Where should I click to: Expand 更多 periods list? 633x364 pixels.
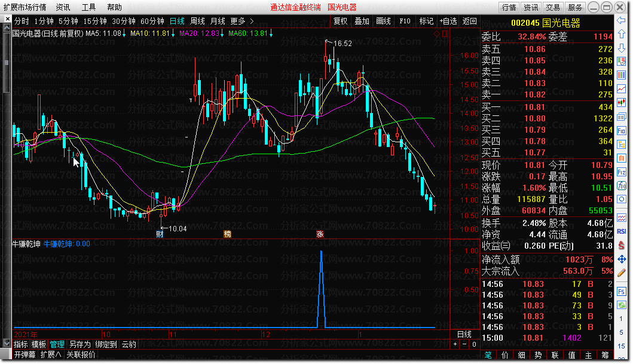point(242,22)
